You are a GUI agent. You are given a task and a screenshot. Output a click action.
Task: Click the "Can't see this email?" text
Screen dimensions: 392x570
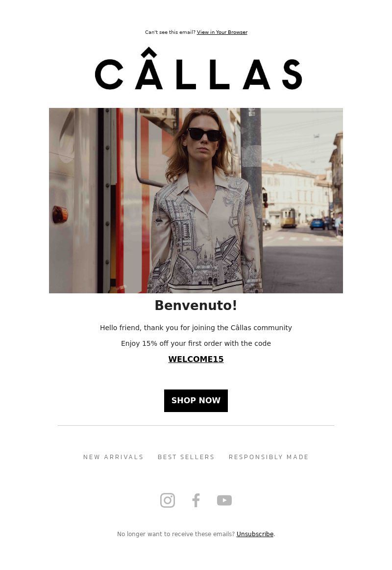click(170, 32)
